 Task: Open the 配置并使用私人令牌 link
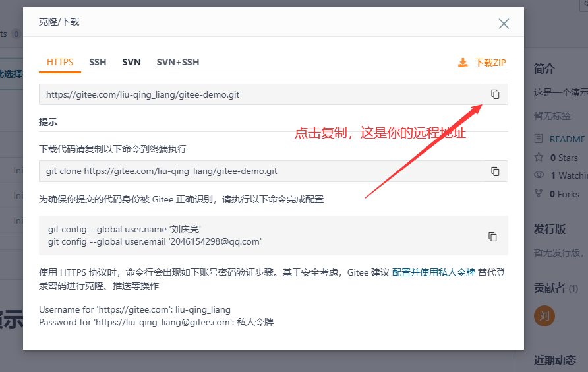[x=434, y=272]
